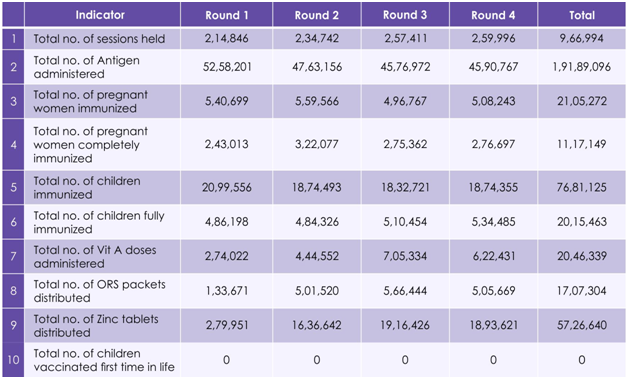Click Round 3 value 5,10,454
Image resolution: width=628 pixels, height=379 pixels.
tap(405, 222)
